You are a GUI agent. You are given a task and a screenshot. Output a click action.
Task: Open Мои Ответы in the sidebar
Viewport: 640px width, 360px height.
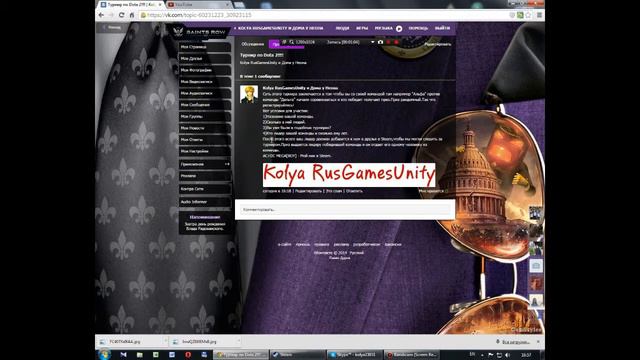tap(205, 140)
